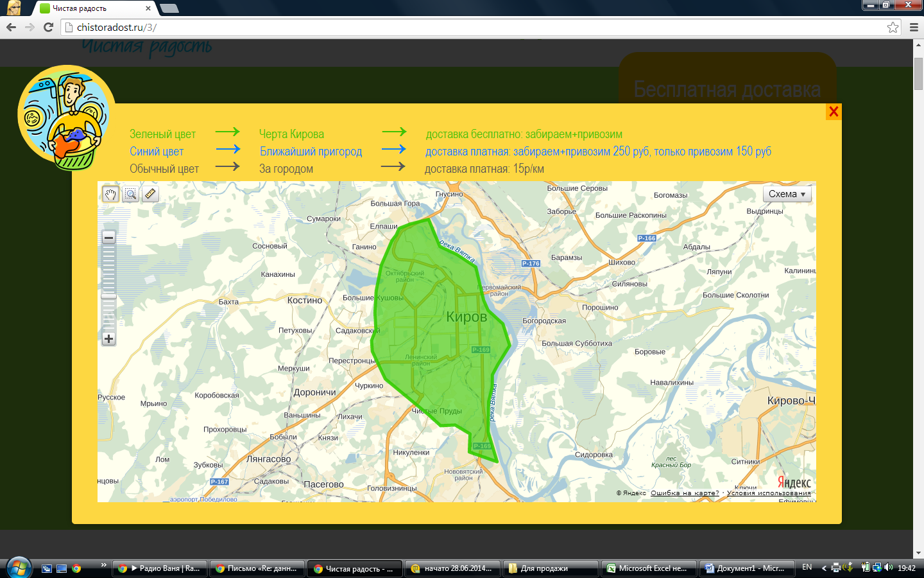Screen dimensions: 924x578
Task: Click the Синий цвет legend text
Action: [x=157, y=152]
